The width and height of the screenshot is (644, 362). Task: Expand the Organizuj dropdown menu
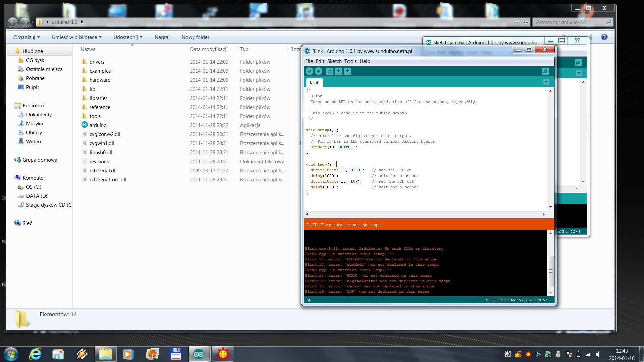26,37
